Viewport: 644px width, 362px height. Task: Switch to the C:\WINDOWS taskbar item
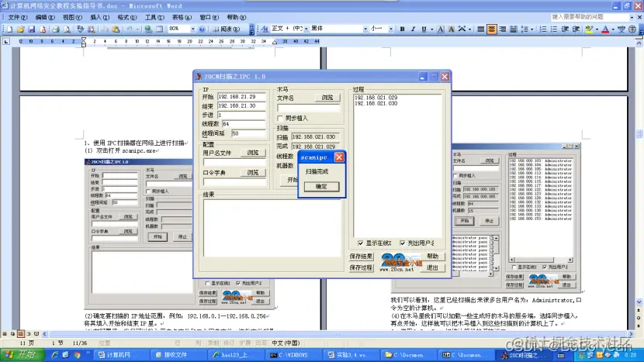[293, 355]
